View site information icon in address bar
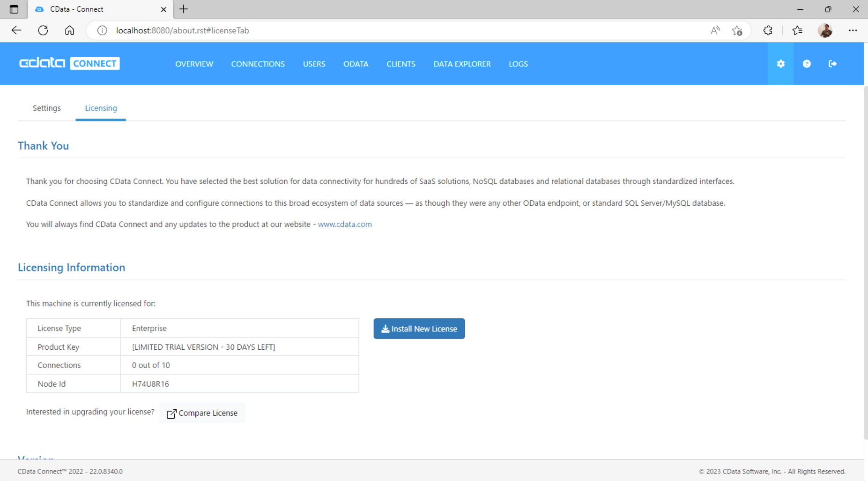The width and height of the screenshot is (868, 481). click(102, 30)
